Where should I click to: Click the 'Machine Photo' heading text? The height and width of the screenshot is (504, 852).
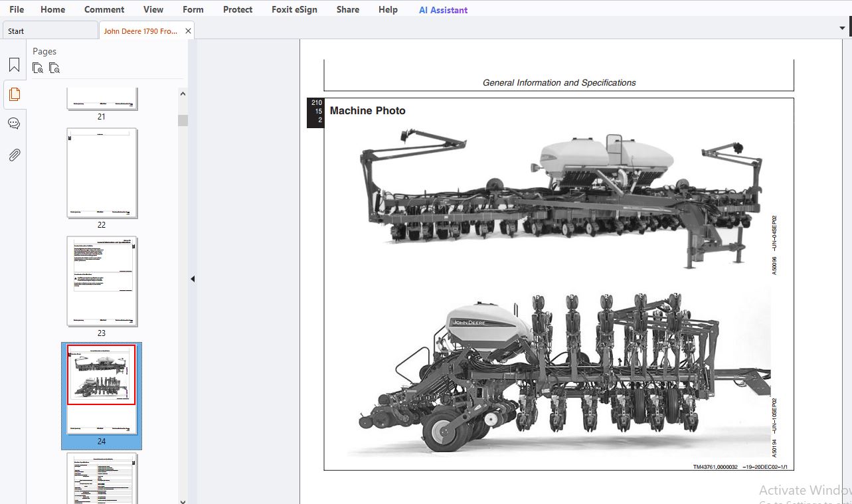367,111
